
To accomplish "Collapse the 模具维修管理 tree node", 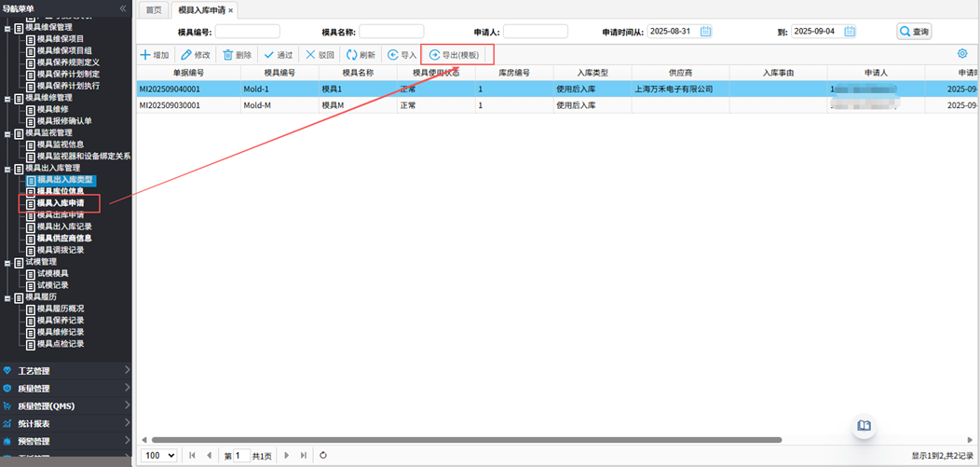I will pyautogui.click(x=7, y=98).
